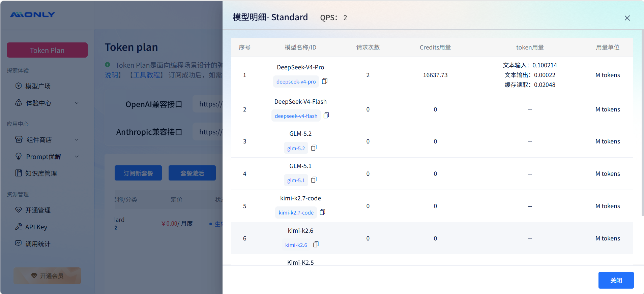This screenshot has width=644, height=294.
Task: Open the Token Plan menu item
Action: point(47,50)
